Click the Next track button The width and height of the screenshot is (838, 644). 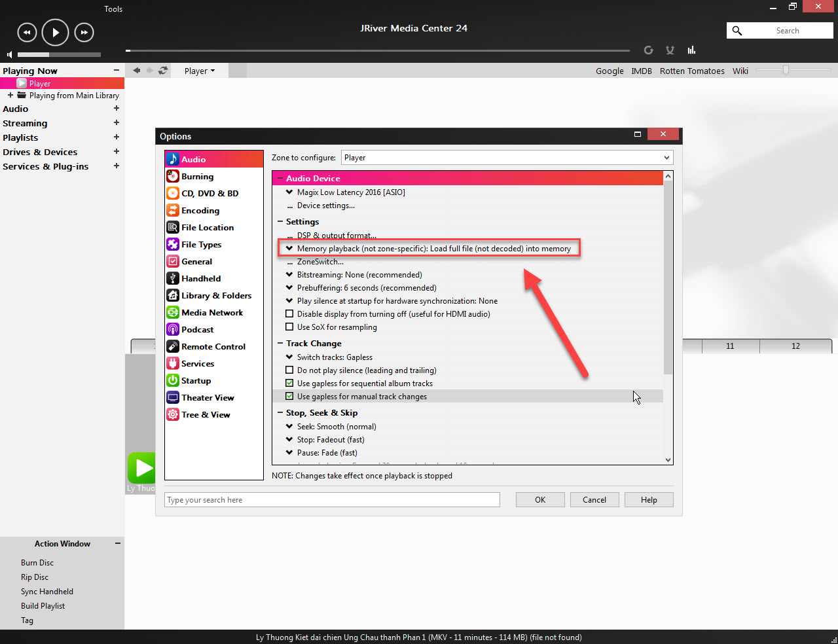click(x=84, y=32)
